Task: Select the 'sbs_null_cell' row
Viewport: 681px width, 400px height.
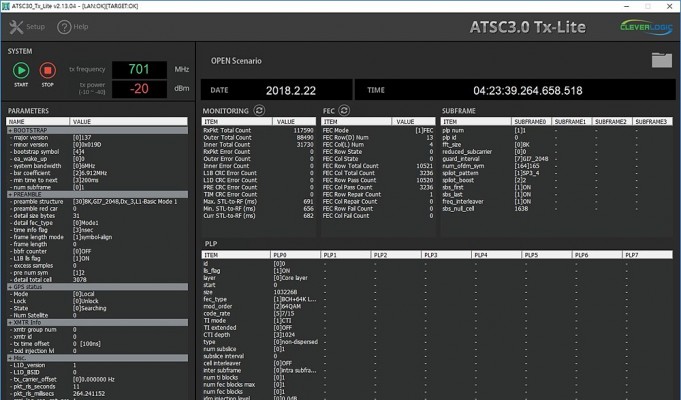Action: [x=557, y=209]
